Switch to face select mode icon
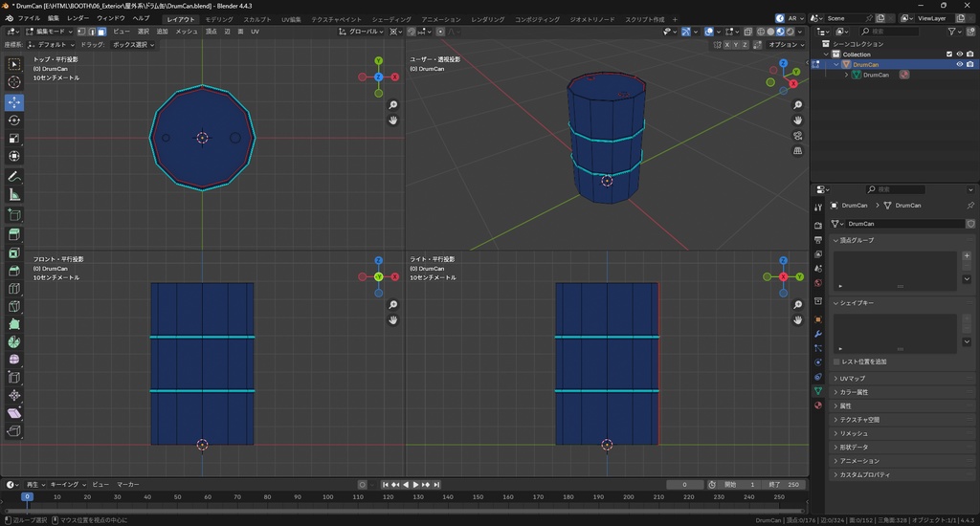The width and height of the screenshot is (980, 526). (x=101, y=32)
